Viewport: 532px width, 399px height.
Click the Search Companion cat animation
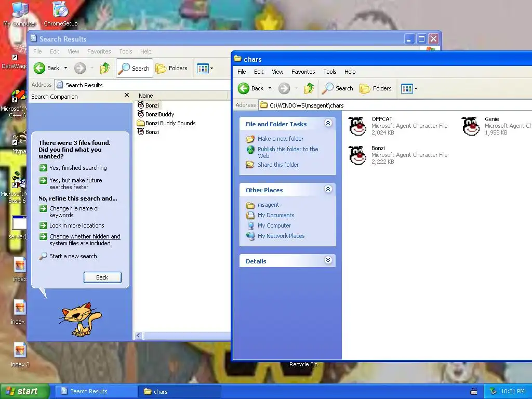click(81, 320)
